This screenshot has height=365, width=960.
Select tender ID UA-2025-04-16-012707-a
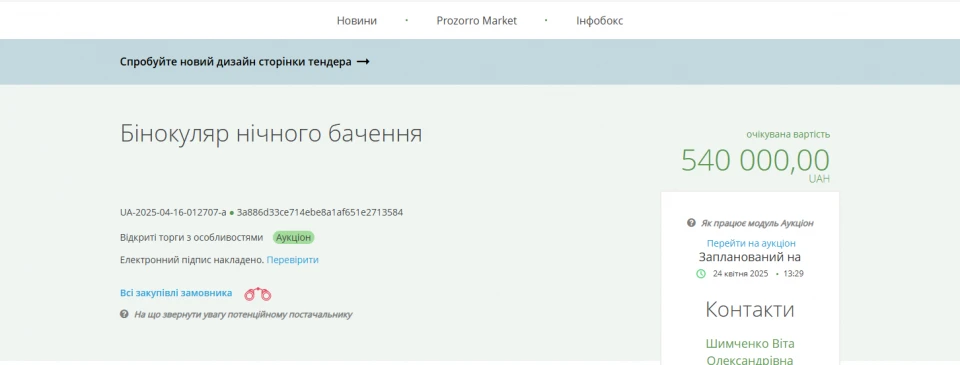pos(173,213)
